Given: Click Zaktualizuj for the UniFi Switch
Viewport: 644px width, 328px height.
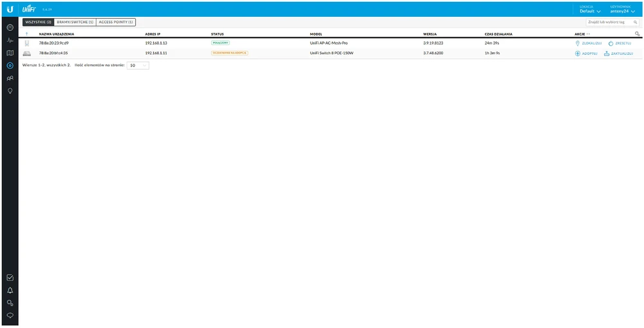Looking at the screenshot, I should (x=618, y=53).
